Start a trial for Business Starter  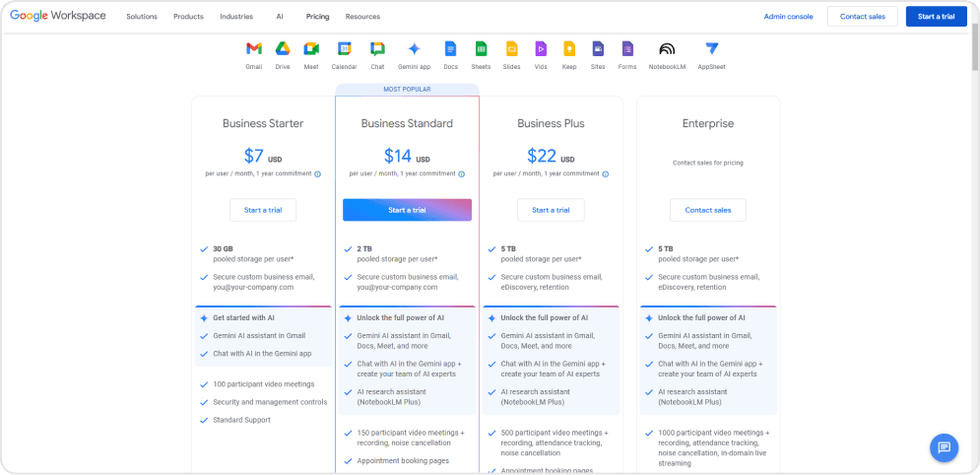point(263,210)
